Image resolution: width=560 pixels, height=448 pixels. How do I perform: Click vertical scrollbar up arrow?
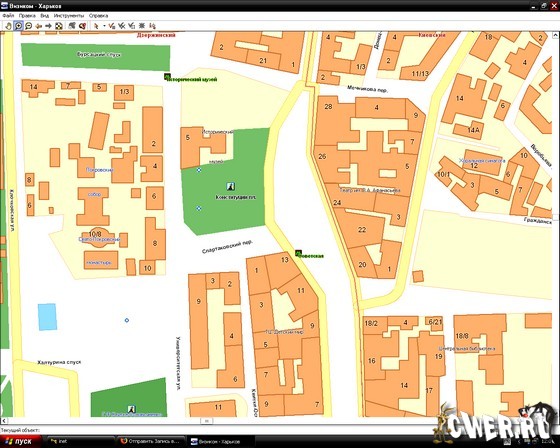(556, 35)
